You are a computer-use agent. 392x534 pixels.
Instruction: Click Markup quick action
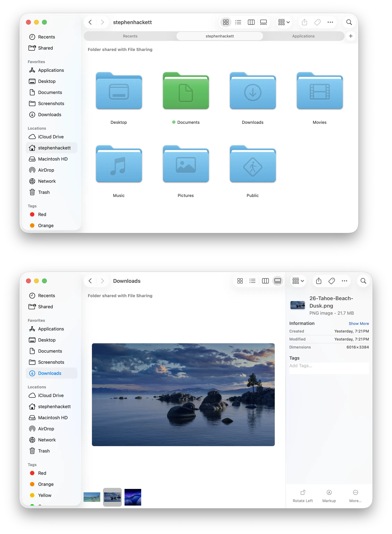coord(329,496)
